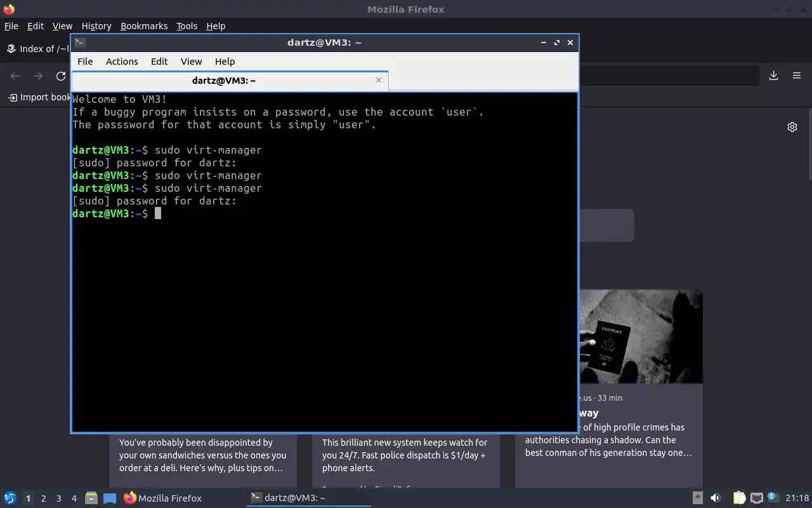Switch to workspace 3
Viewport: 812px width, 508px height.
tap(58, 498)
